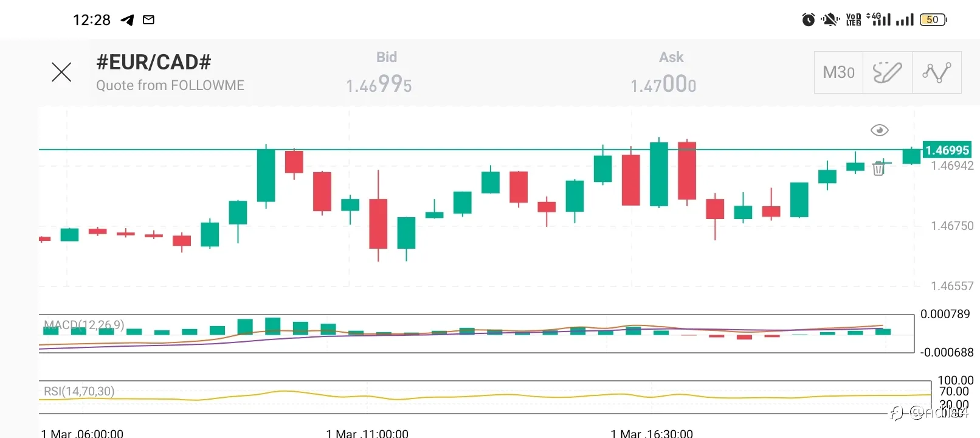The width and height of the screenshot is (980, 438).
Task: Tap the mail notification icon
Action: tap(148, 20)
